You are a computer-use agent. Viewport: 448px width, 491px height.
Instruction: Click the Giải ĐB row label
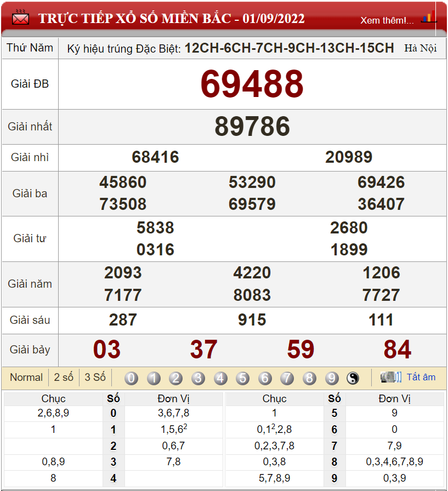(x=30, y=84)
